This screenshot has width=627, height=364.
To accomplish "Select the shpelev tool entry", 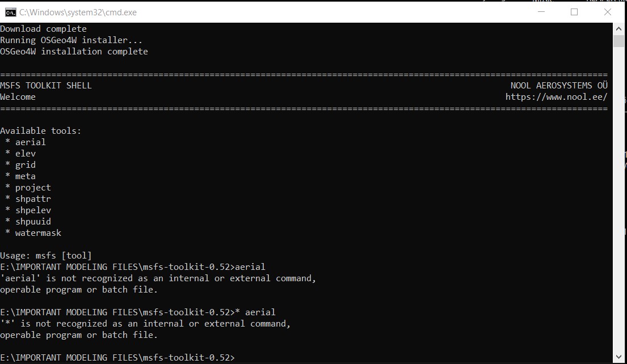I will (x=33, y=210).
